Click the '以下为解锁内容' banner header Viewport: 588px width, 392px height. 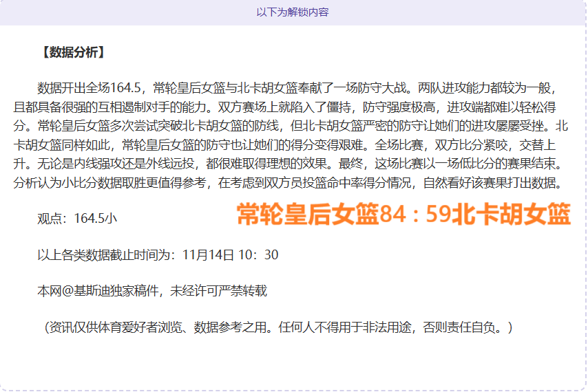(x=293, y=12)
